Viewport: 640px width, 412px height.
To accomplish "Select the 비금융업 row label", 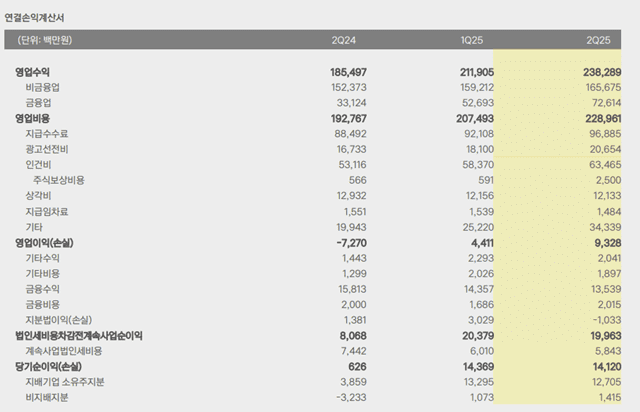I will point(42,87).
